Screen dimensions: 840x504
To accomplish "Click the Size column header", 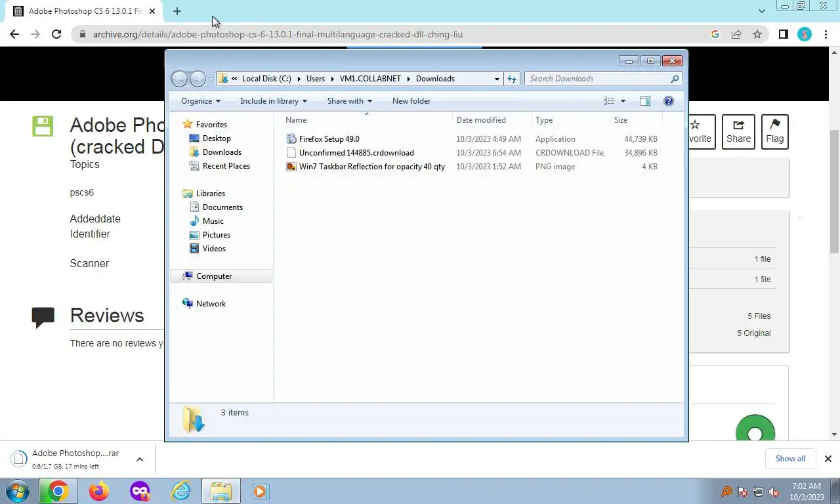I will tap(636, 120).
